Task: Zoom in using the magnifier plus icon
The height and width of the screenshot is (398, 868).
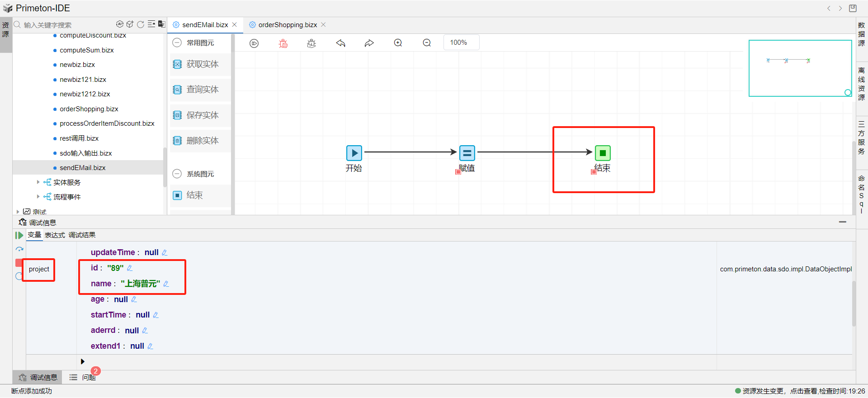Action: coord(398,43)
